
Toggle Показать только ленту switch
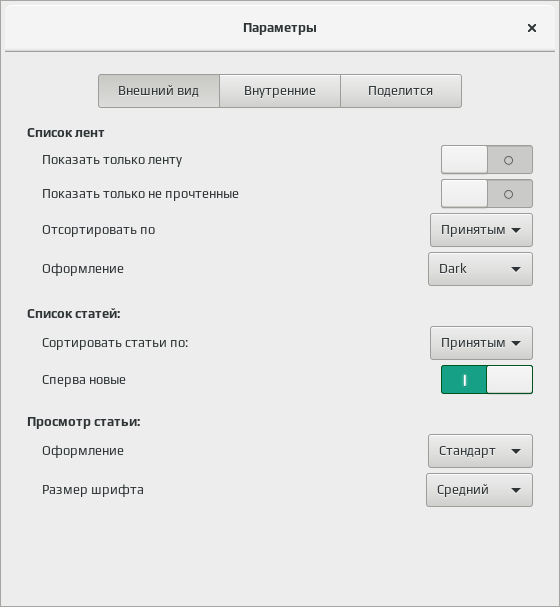(x=487, y=160)
